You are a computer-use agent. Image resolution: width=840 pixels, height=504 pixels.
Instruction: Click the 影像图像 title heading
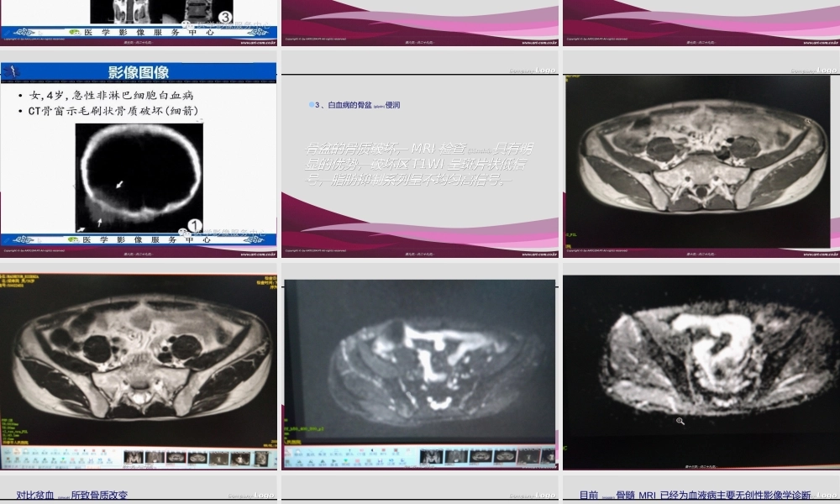[139, 72]
